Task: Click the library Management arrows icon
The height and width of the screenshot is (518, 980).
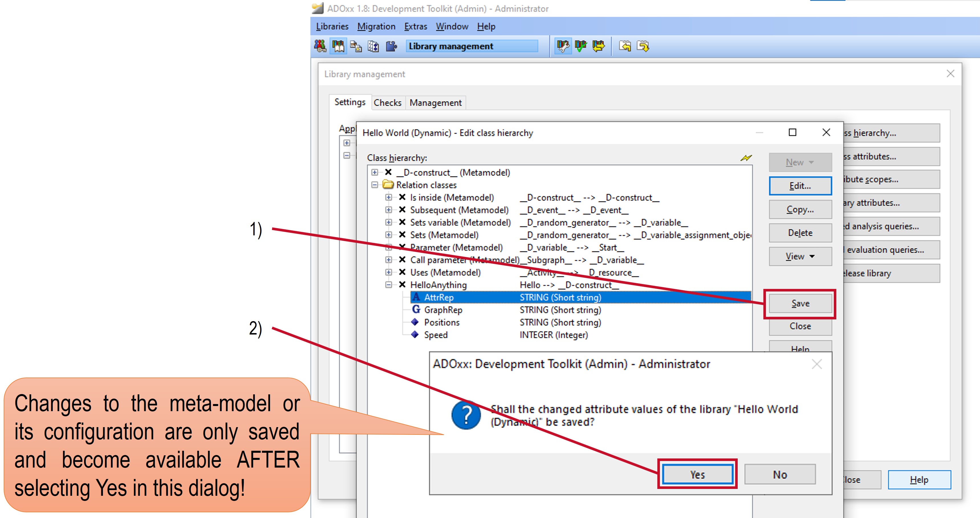Action: click(x=598, y=46)
